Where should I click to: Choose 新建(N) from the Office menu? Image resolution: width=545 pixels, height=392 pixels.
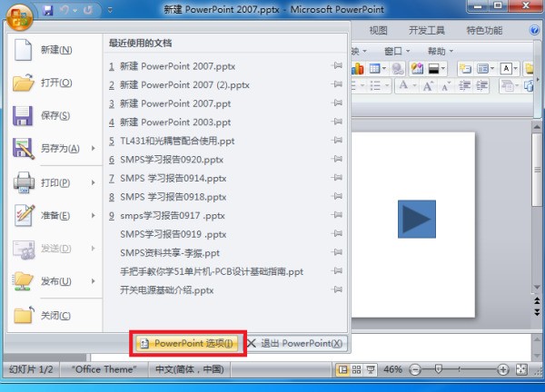coord(54,50)
